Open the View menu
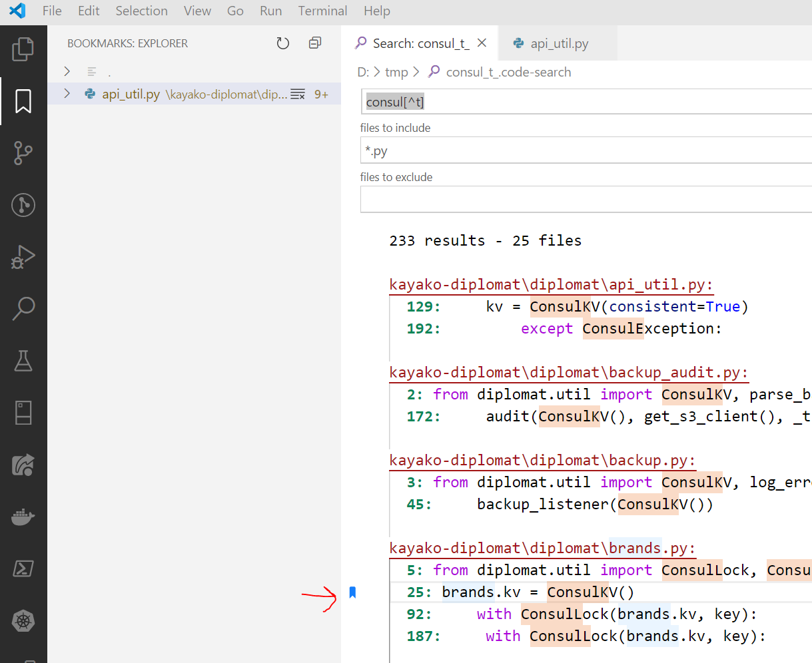 [x=197, y=11]
